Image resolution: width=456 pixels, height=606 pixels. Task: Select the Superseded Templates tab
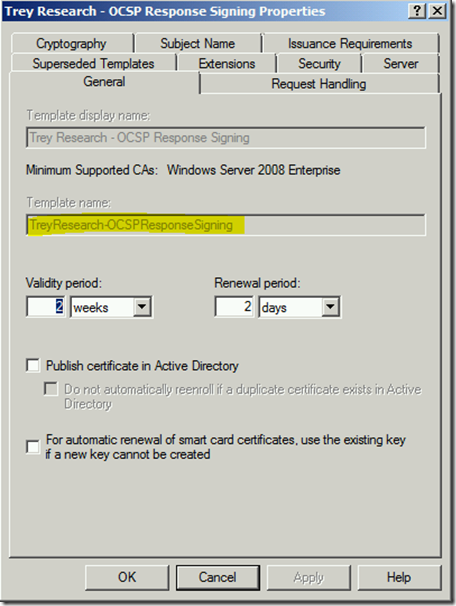click(93, 63)
